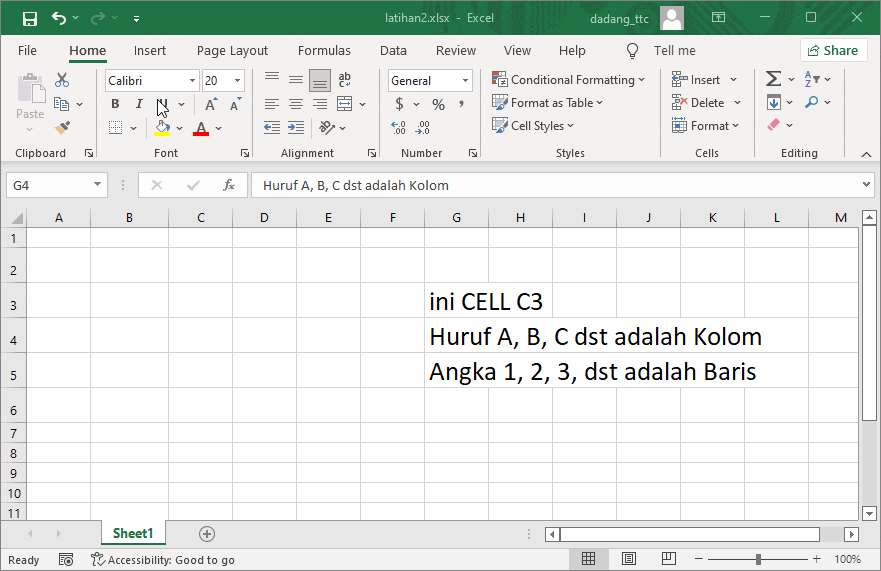Apply comma style number format

tap(461, 104)
